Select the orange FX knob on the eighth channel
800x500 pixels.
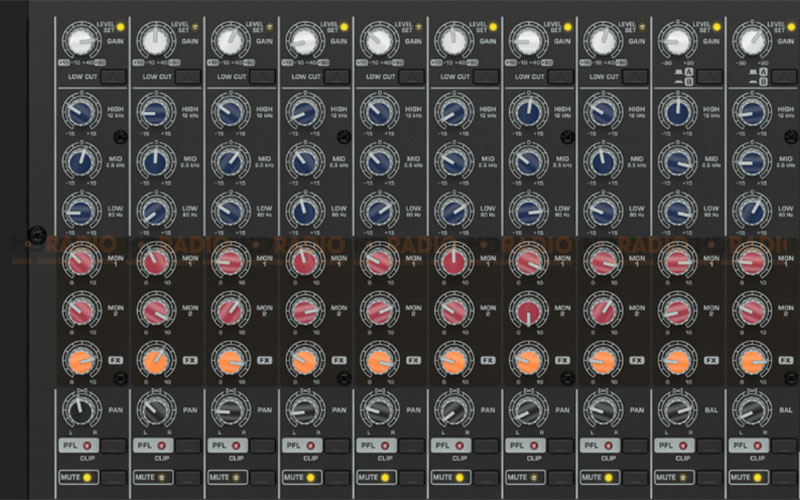(603, 360)
